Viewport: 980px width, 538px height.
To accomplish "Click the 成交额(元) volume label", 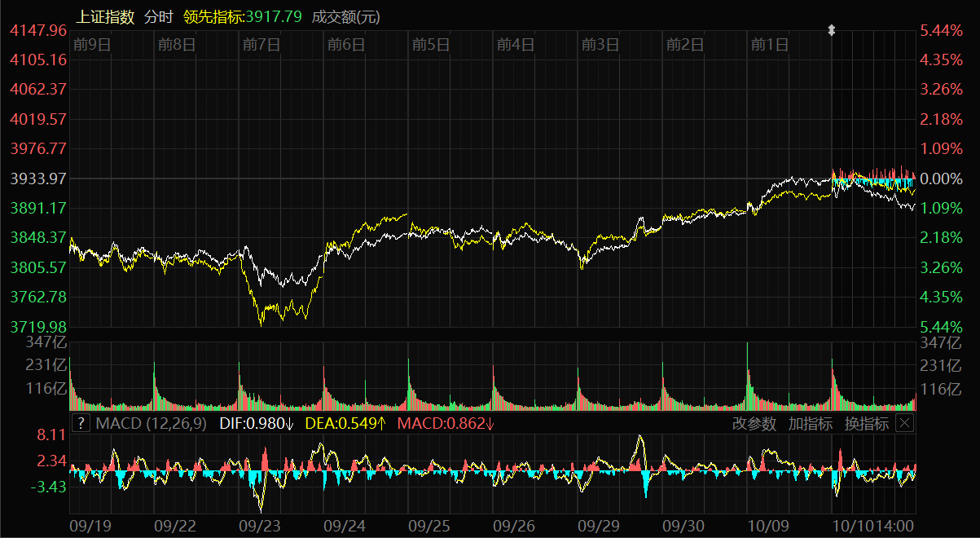I will click(x=346, y=17).
